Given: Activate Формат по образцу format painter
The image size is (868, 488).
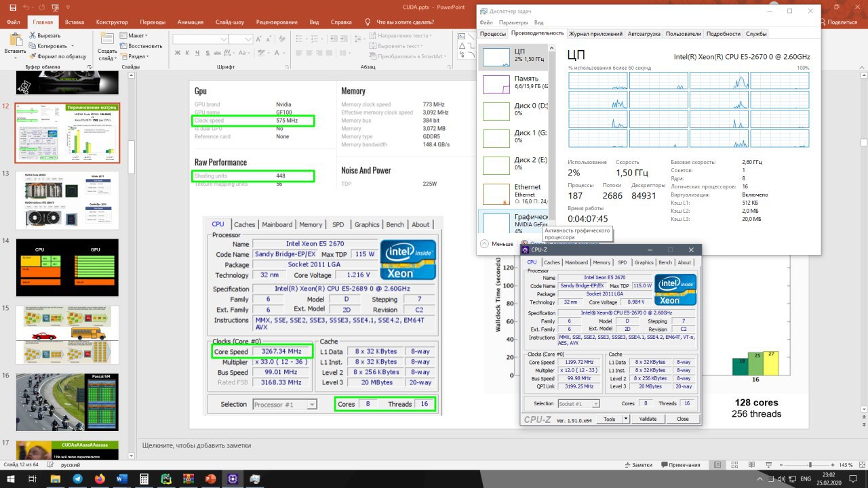Looking at the screenshot, I should (x=58, y=56).
